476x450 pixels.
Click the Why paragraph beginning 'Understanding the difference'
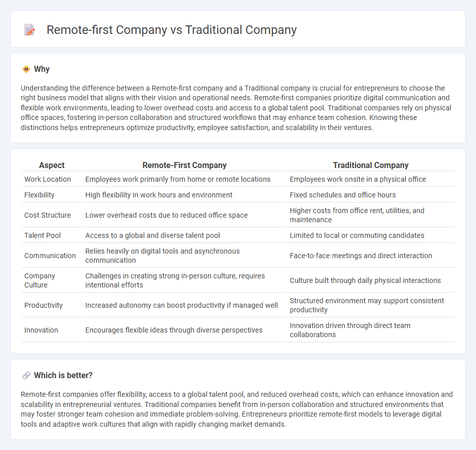coord(236,108)
